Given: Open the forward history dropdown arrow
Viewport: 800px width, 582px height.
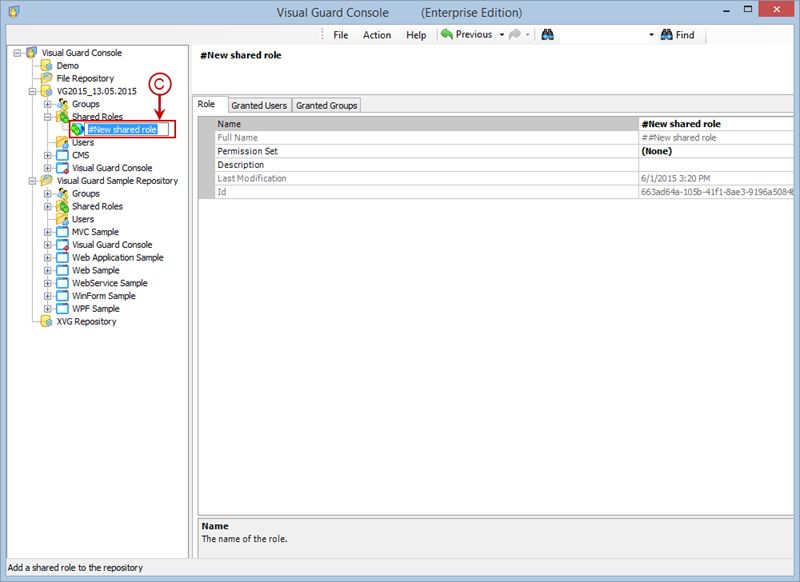Looking at the screenshot, I should pos(527,35).
